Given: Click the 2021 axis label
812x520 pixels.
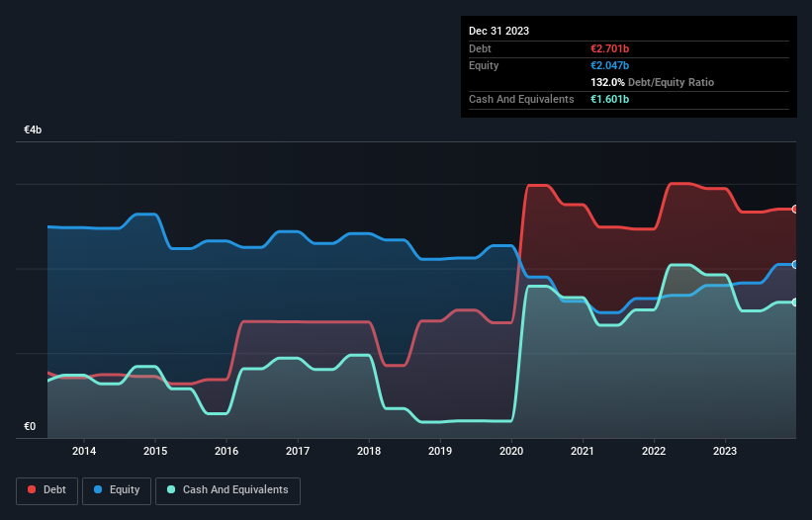Looking at the screenshot, I should tap(583, 451).
